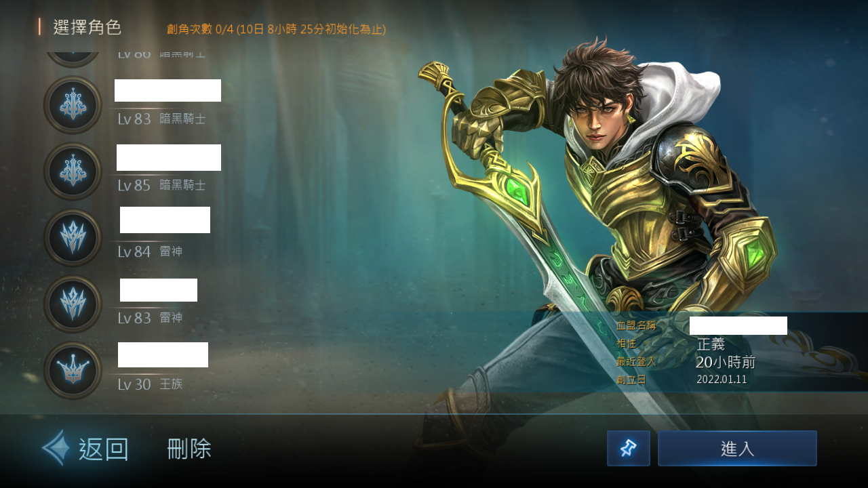Click the 血盟名稱 clan name field
The width and height of the screenshot is (868, 488).
click(702, 325)
